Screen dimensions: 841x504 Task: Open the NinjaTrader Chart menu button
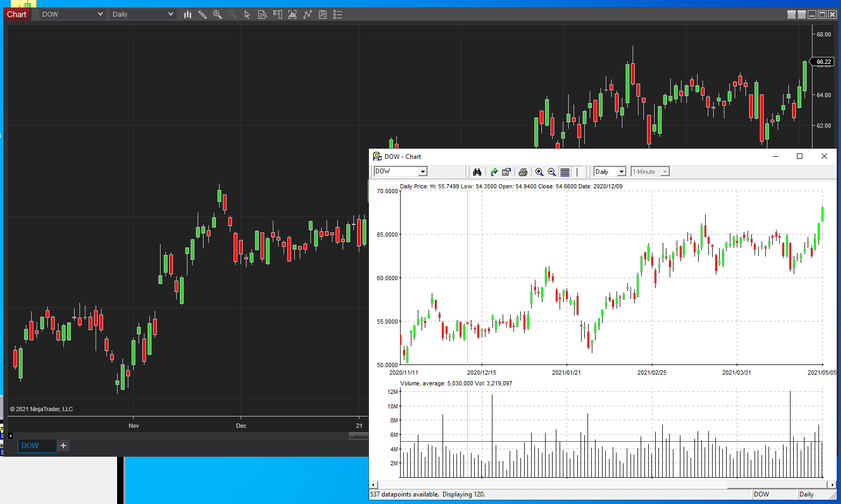click(x=17, y=14)
